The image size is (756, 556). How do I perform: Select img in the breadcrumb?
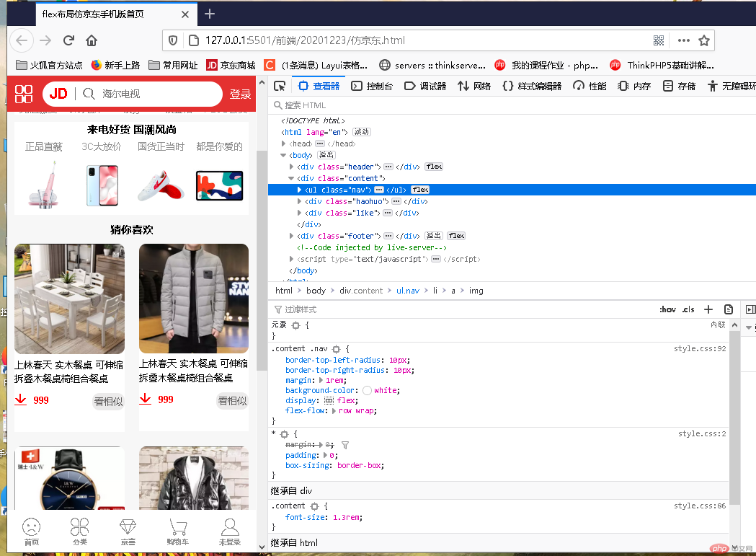tap(476, 291)
